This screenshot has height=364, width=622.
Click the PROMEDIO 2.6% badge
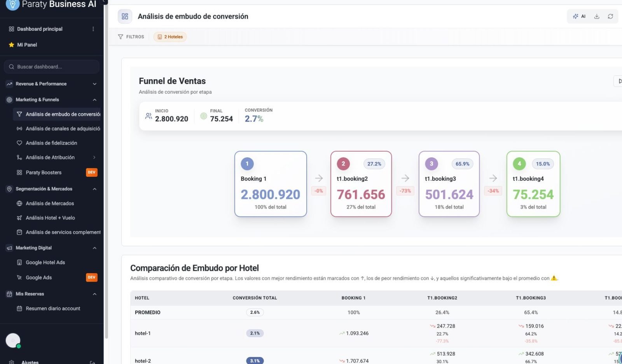tap(255, 312)
